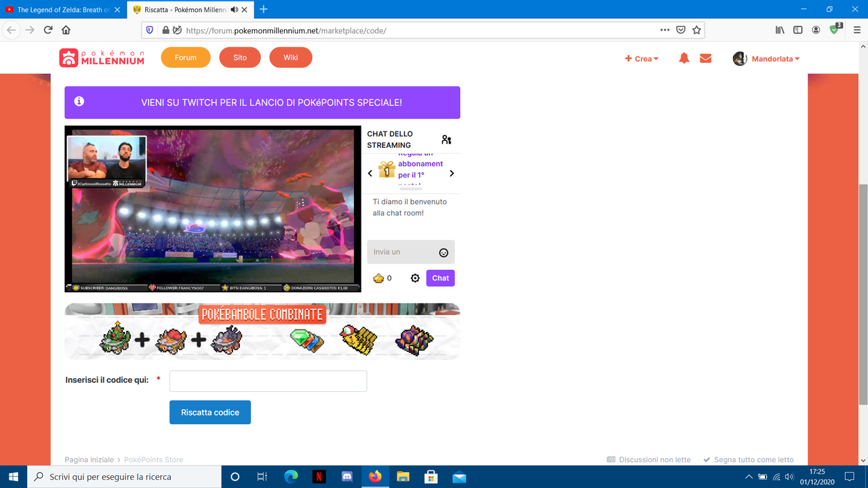Click the browser back arrow

coord(11,30)
